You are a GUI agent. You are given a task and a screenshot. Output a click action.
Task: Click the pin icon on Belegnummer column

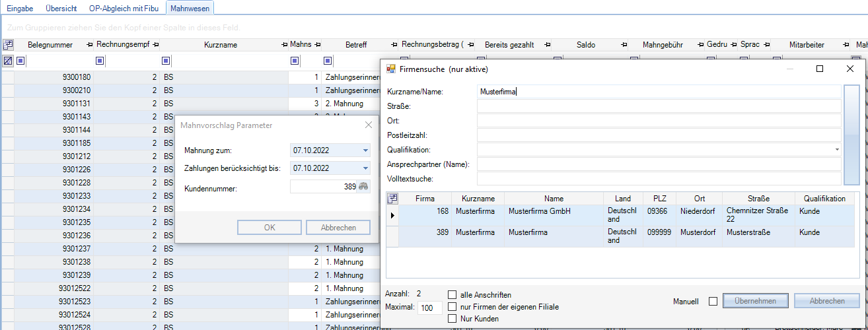pyautogui.click(x=89, y=45)
